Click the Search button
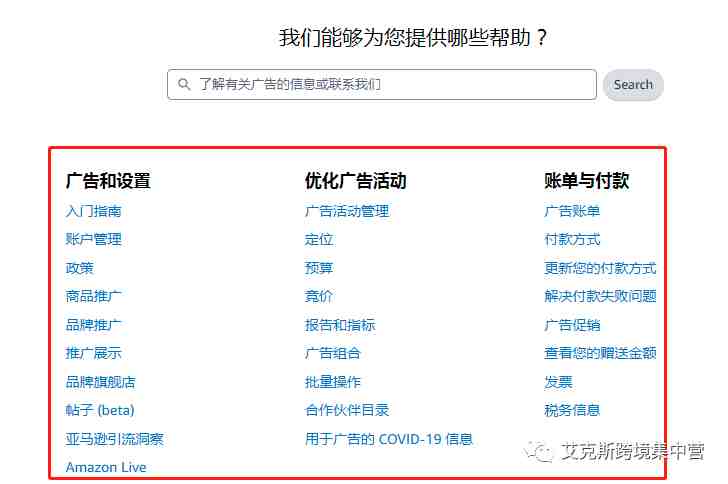Image resolution: width=728 pixels, height=484 pixels. click(633, 85)
